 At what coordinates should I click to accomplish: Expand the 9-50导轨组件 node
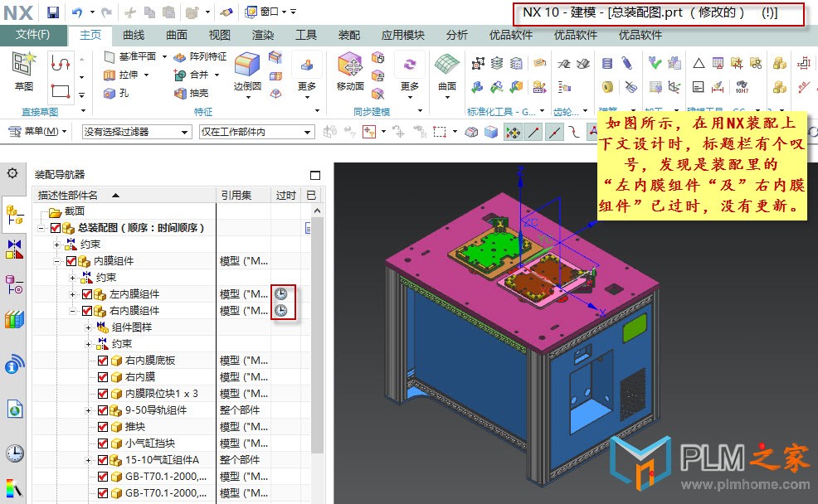tap(88, 410)
